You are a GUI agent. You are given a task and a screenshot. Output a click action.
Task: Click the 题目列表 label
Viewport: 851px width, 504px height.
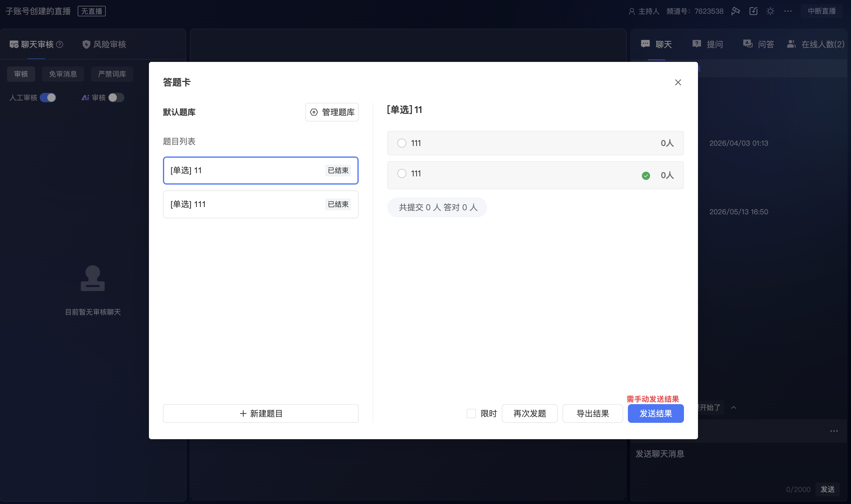coord(179,141)
